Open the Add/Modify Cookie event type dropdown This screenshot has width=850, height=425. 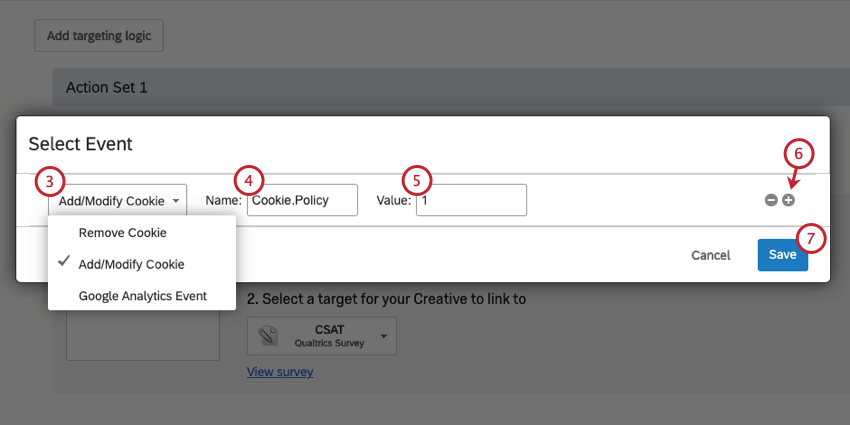118,201
